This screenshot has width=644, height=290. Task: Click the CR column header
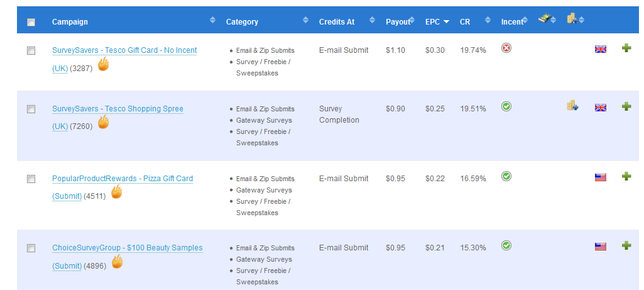(465, 22)
